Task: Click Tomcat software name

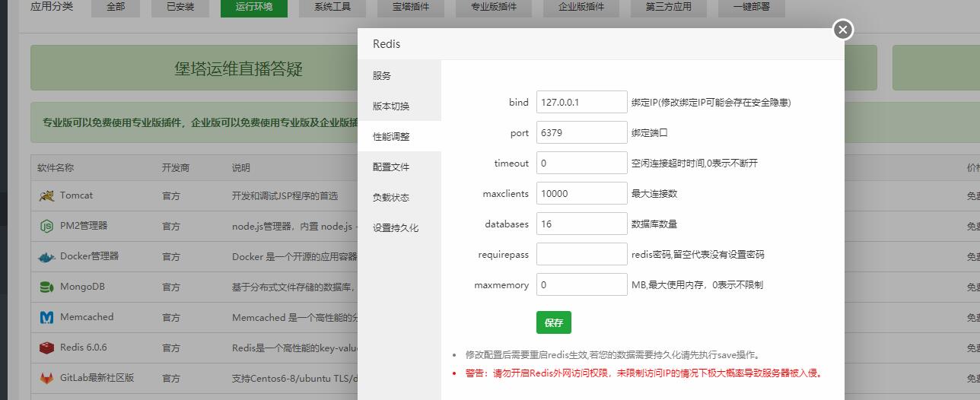Action: point(76,195)
